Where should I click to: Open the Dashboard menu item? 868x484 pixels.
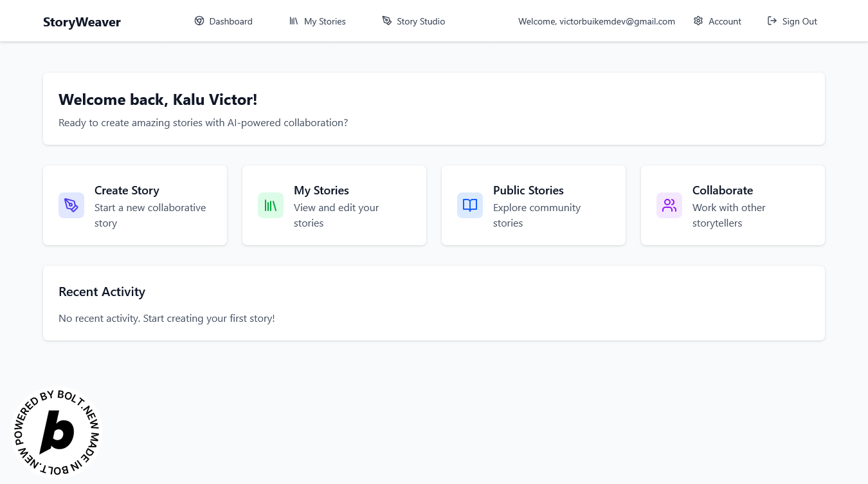click(231, 21)
